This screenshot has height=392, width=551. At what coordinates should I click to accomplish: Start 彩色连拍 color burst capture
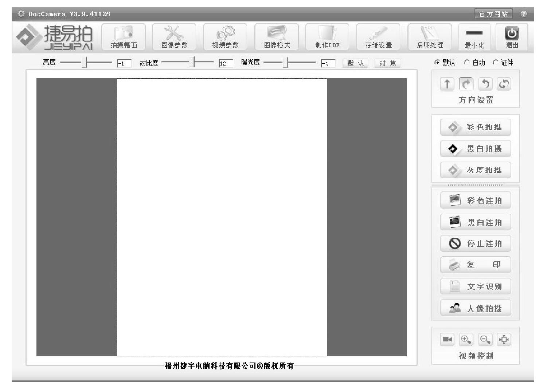pos(475,201)
